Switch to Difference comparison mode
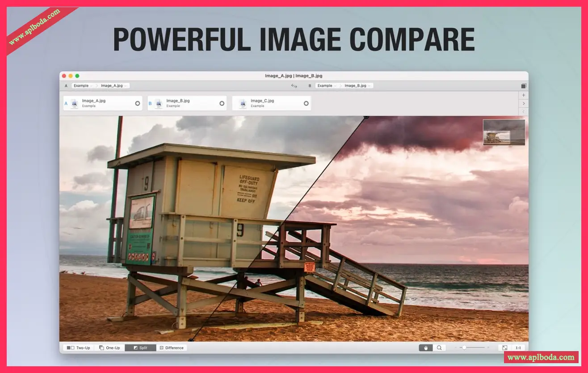This screenshot has width=588, height=373. click(x=172, y=348)
